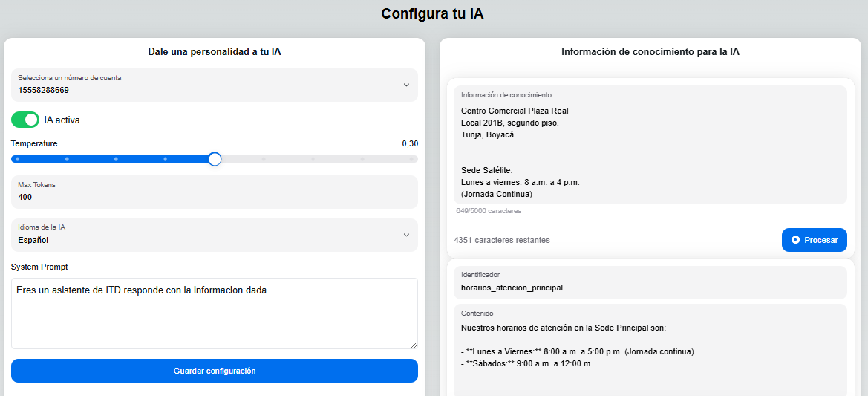Click the Temperature slider thumb
This screenshot has width=868, height=396.
[x=215, y=158]
